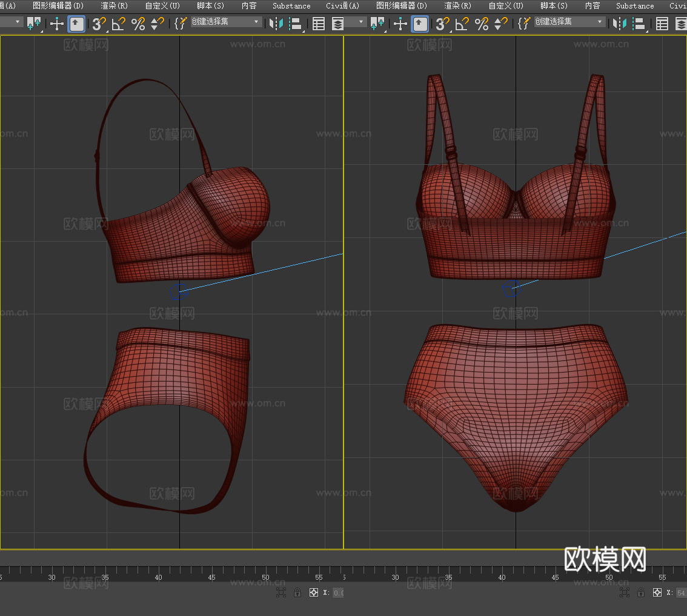687x616 pixels.
Task: Toggle Percent Snap in the left window
Action: click(x=138, y=24)
